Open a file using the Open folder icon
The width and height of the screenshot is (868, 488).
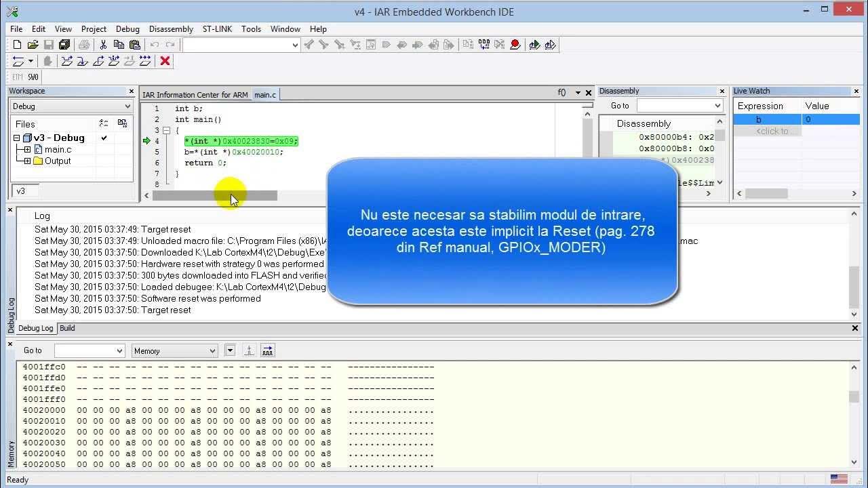tap(33, 45)
